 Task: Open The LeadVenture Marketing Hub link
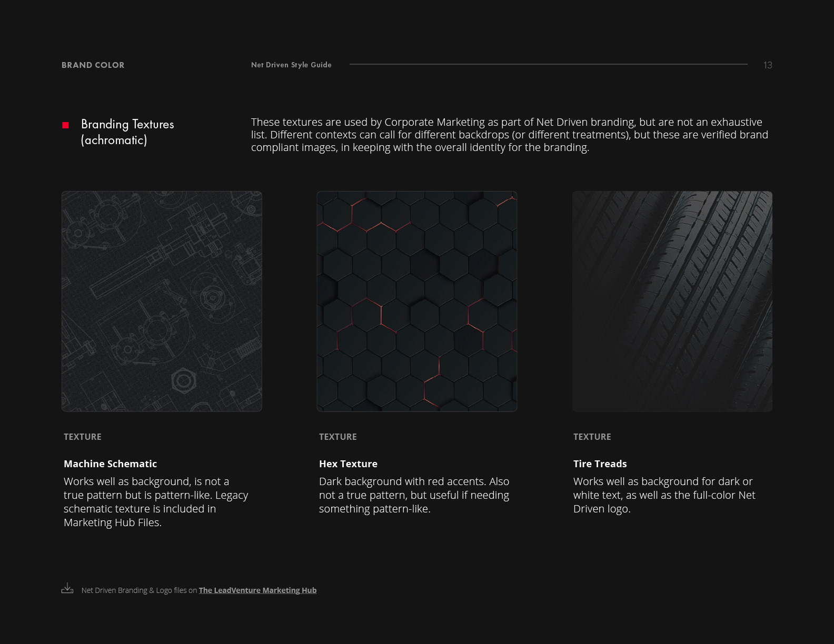257,590
